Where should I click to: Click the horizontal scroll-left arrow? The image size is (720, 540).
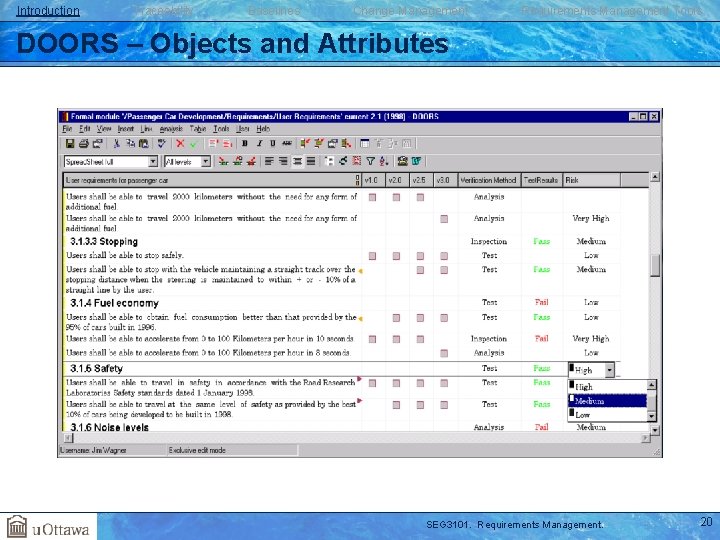68,438
